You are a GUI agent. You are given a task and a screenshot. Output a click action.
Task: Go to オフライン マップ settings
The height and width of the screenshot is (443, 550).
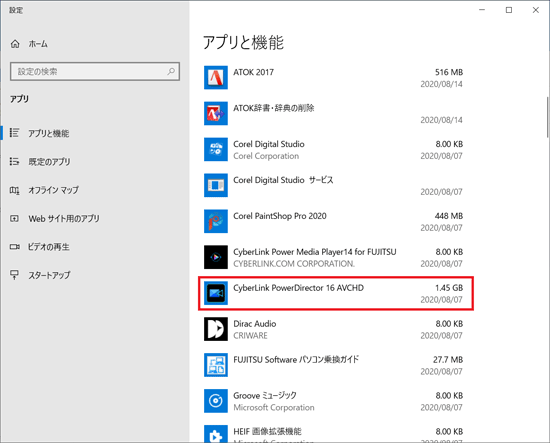tap(53, 190)
